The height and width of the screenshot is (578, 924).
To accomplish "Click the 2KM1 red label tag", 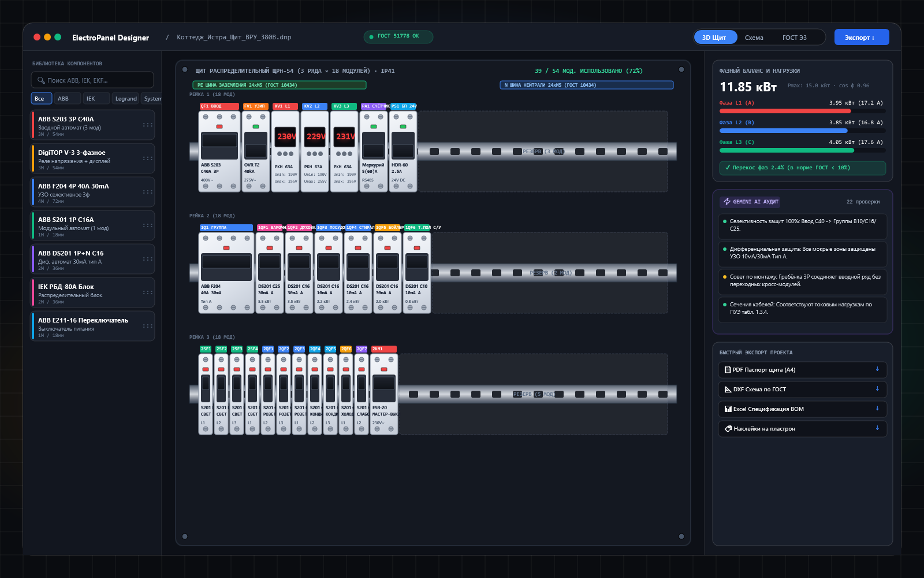I will [x=384, y=349].
